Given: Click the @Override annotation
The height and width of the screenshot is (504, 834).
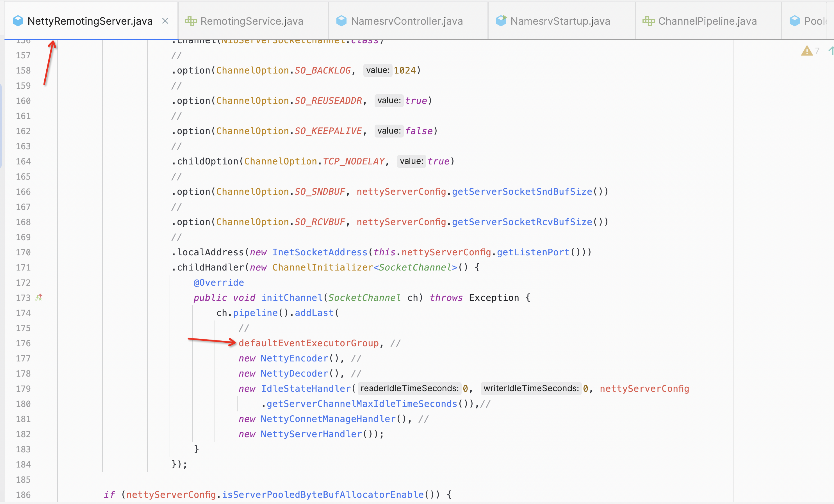Looking at the screenshot, I should click(219, 282).
